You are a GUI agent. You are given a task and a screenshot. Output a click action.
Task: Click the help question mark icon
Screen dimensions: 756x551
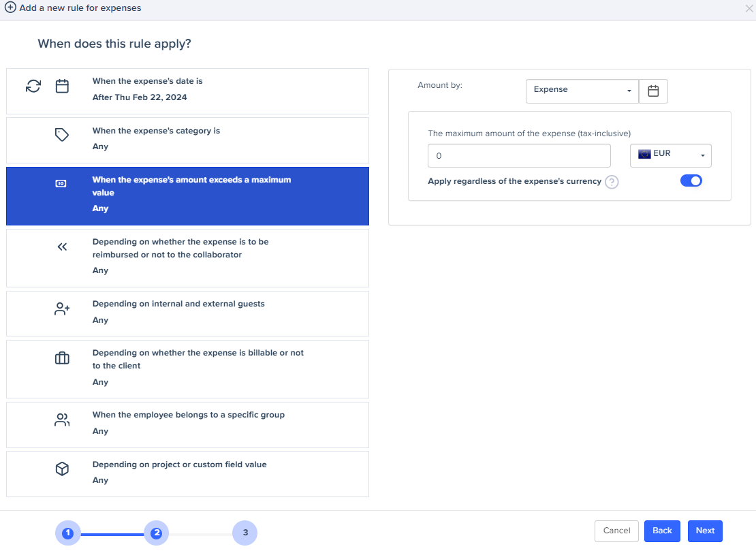click(612, 182)
